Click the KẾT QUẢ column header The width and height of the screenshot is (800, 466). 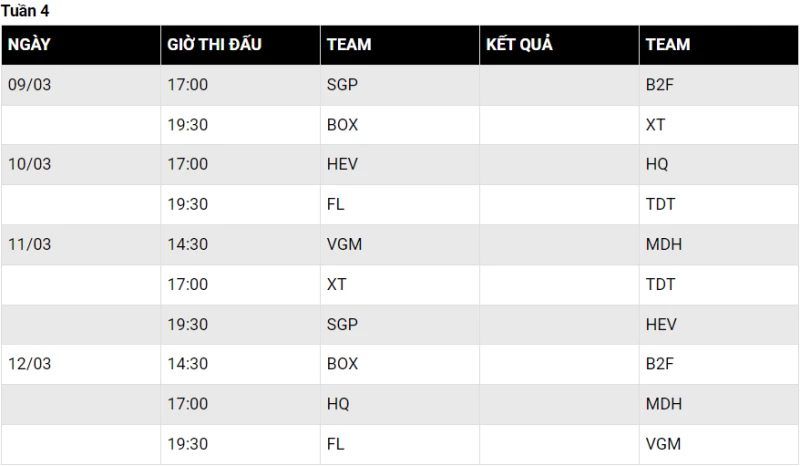coord(519,45)
